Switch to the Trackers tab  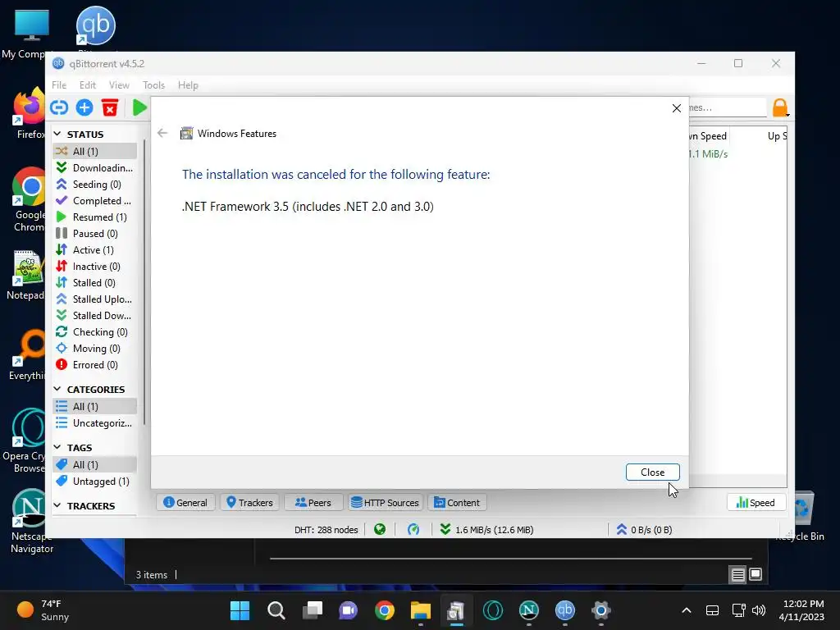pyautogui.click(x=249, y=503)
